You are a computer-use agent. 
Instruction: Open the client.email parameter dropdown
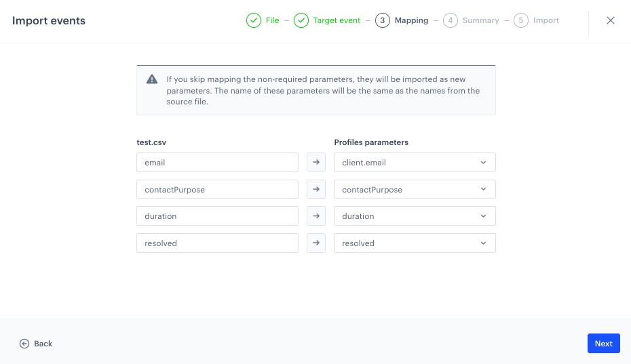click(x=415, y=163)
